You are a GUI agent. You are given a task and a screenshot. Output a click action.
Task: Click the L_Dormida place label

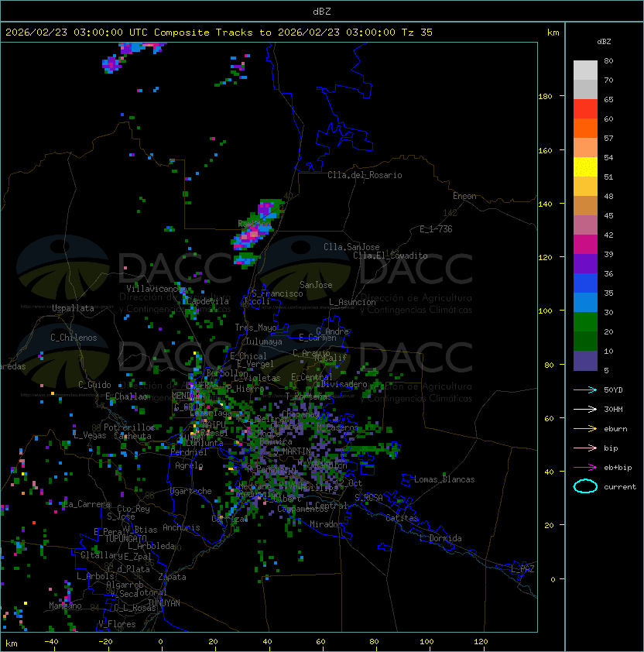(440, 538)
